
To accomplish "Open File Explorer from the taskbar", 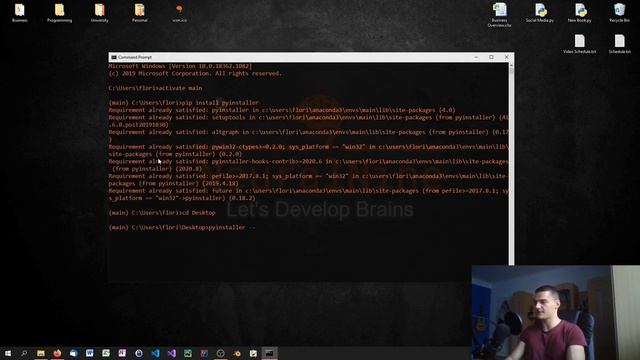I will [41, 353].
